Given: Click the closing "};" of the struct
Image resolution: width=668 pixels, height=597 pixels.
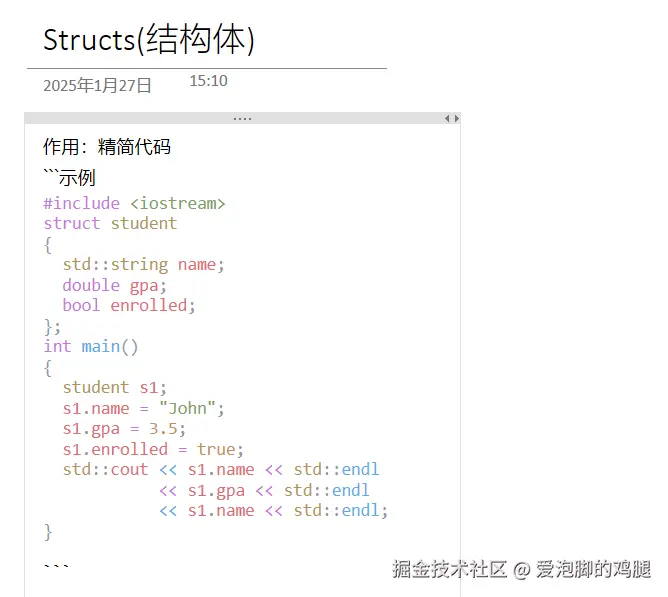Looking at the screenshot, I should (52, 327).
